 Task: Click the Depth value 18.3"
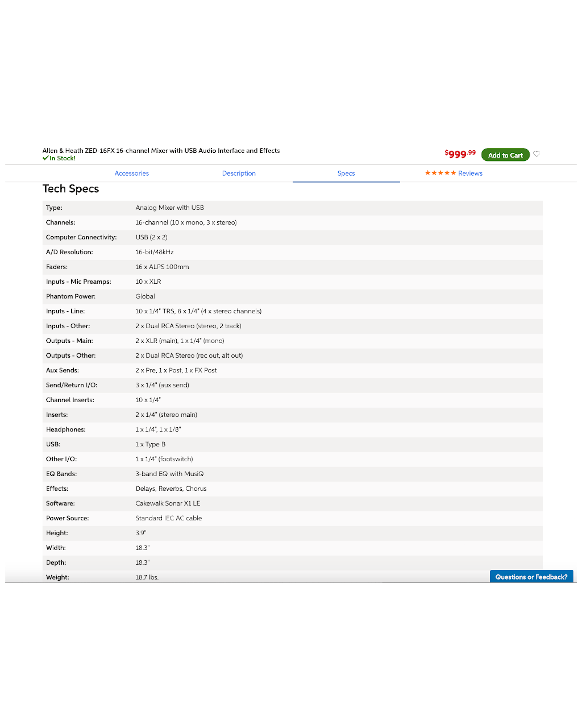142,563
